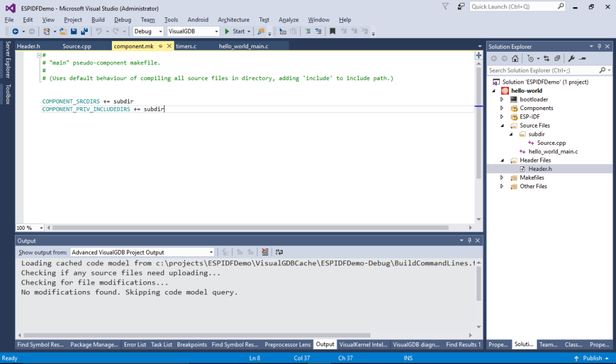Open the Server Explorer side tab
The image size is (616, 364).
coord(8,60)
